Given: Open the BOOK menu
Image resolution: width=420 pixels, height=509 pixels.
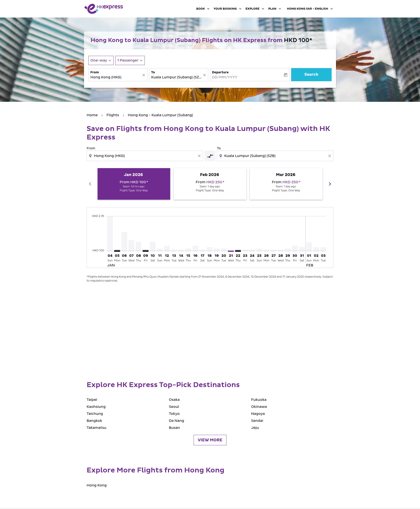Looking at the screenshot, I should point(203,9).
